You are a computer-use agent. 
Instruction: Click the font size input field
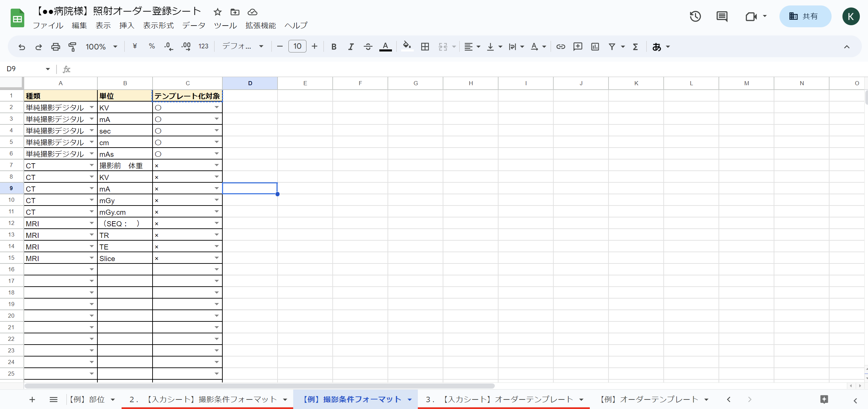click(297, 46)
